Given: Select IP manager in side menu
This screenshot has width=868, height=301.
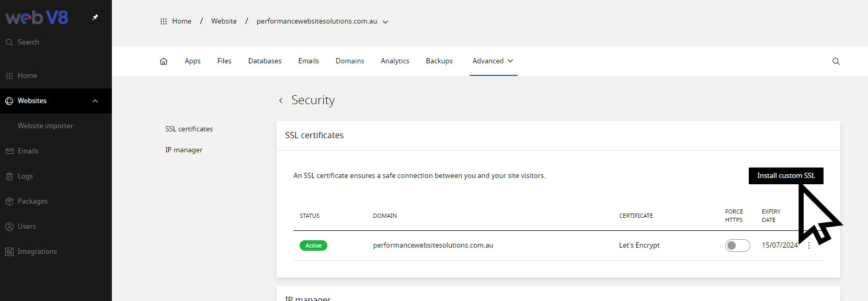Looking at the screenshot, I should click(x=184, y=150).
